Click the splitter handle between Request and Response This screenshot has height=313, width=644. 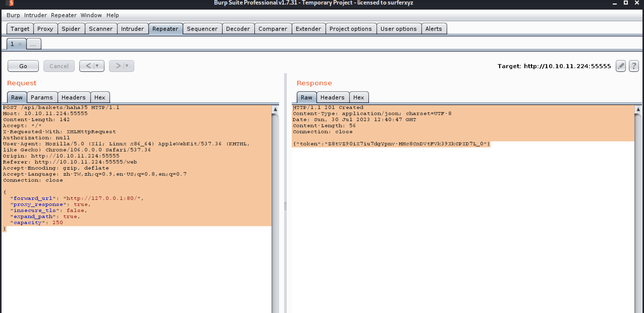[285, 206]
